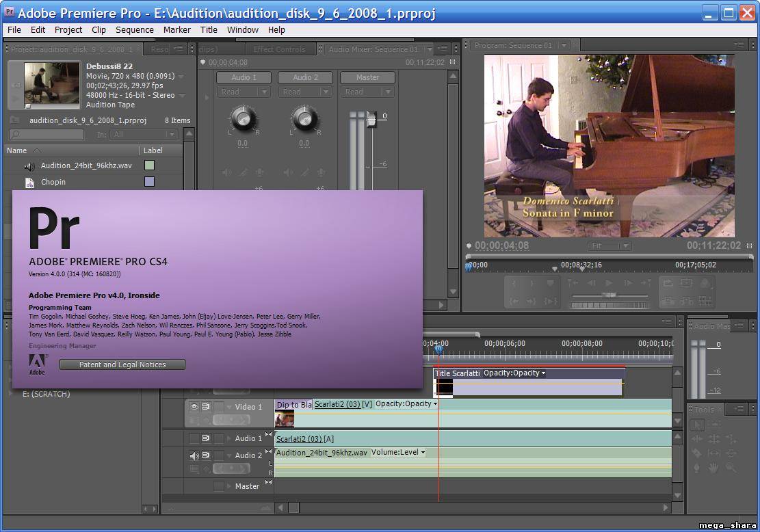The image size is (760, 532).
Task: Click Set Out Point in Program monitor
Action: (532, 283)
